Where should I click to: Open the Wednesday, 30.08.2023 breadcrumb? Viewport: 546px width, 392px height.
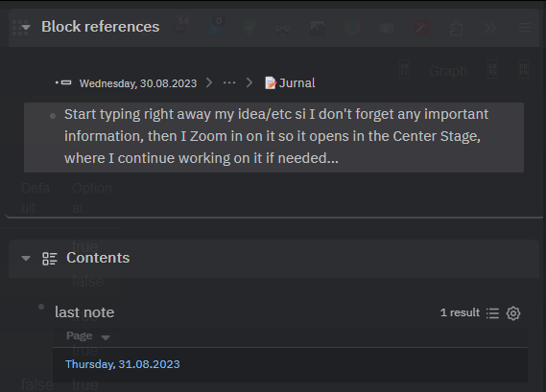point(138,83)
